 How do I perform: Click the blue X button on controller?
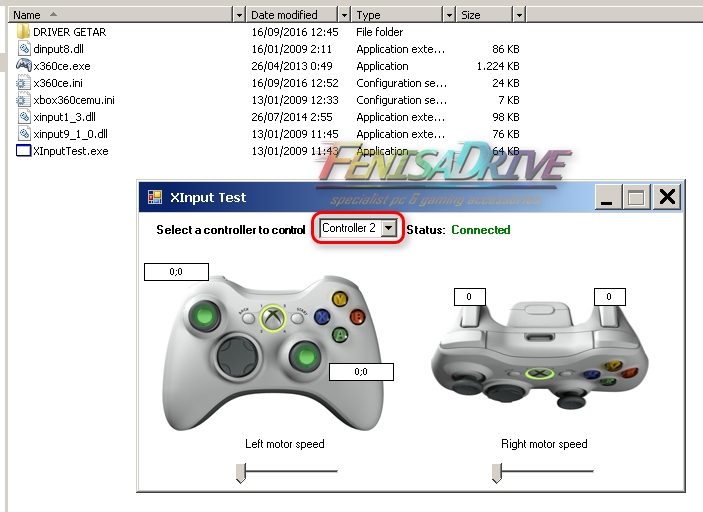click(322, 317)
